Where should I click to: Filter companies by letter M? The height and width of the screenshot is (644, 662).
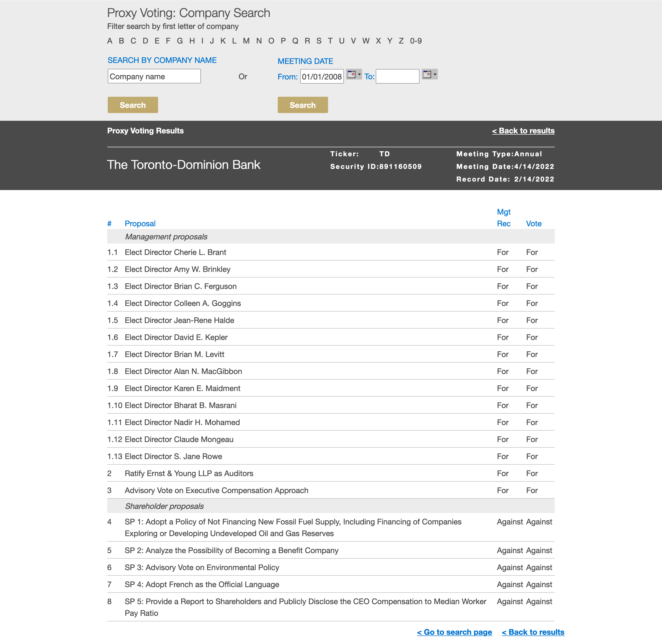pos(246,41)
